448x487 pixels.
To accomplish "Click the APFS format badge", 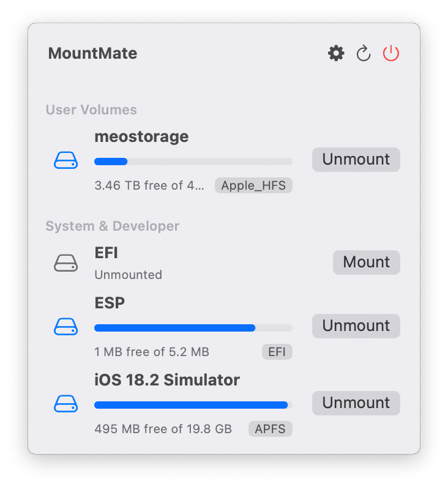I will click(270, 429).
